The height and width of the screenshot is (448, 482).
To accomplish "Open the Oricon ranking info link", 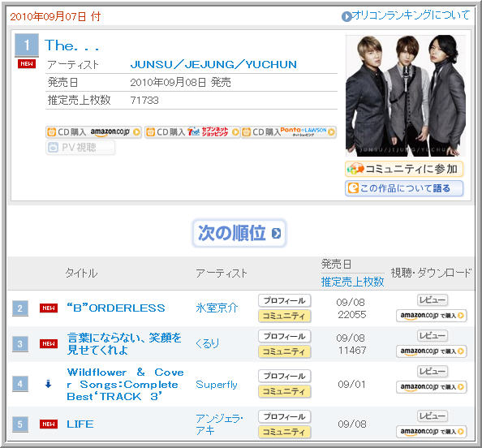I will (x=406, y=15).
